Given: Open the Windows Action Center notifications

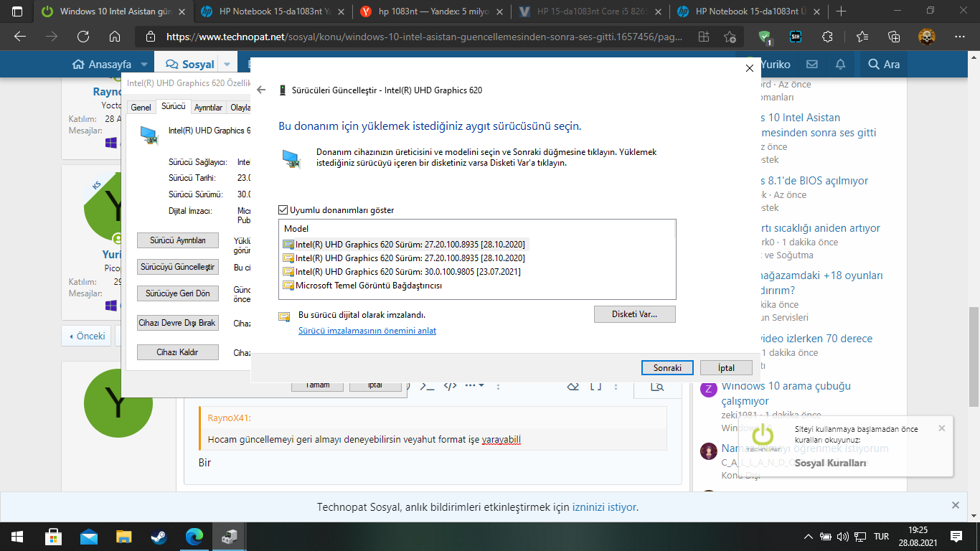Looking at the screenshot, I should [956, 536].
